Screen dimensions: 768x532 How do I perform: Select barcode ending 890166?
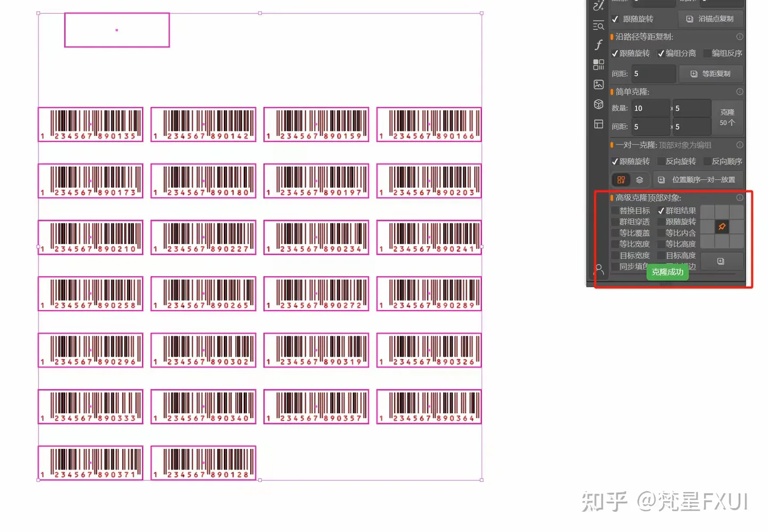pos(429,124)
